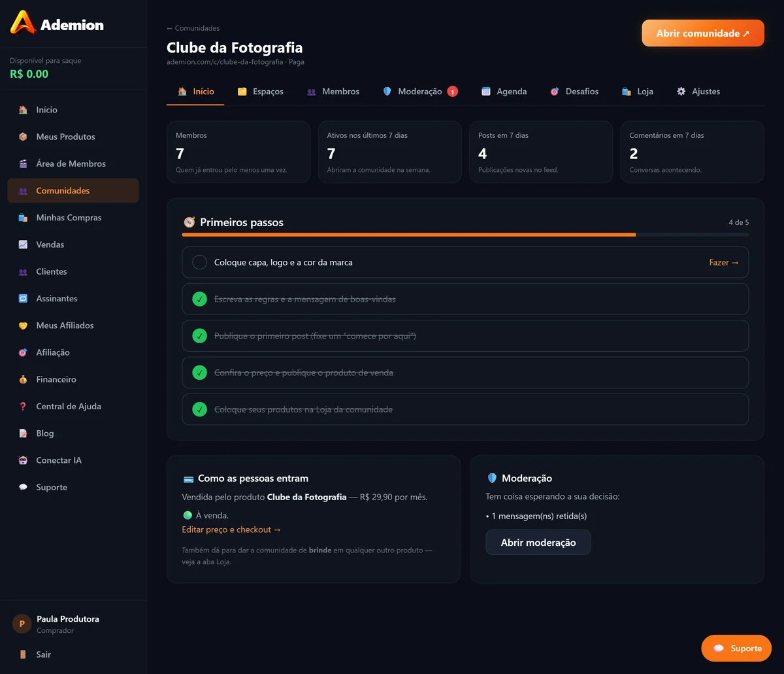Open Central de Ajuda question icon
Screen dimensions: 784x674
[x=23, y=406]
